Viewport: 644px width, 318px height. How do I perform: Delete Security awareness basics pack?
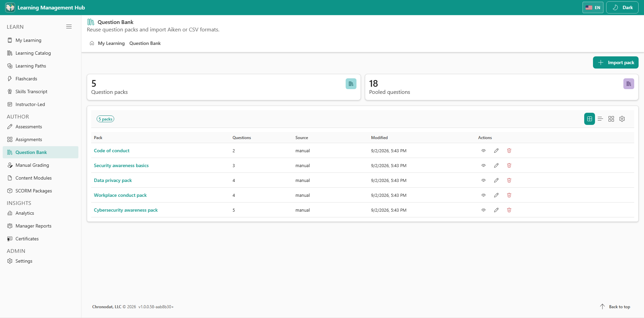tap(509, 165)
